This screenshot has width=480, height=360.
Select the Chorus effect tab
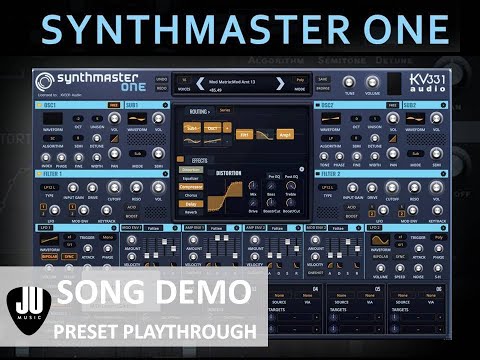pos(191,195)
